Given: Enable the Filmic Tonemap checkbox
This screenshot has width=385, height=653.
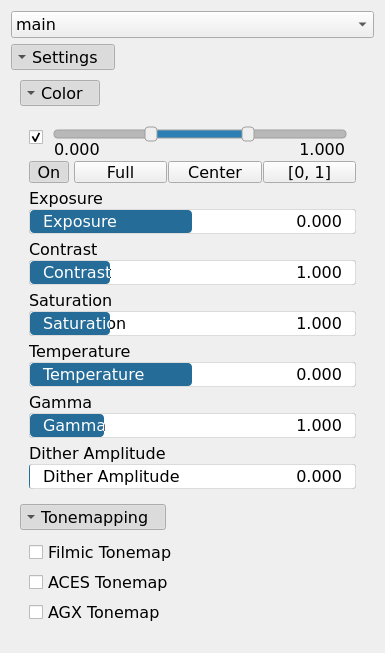Looking at the screenshot, I should pos(36,552).
